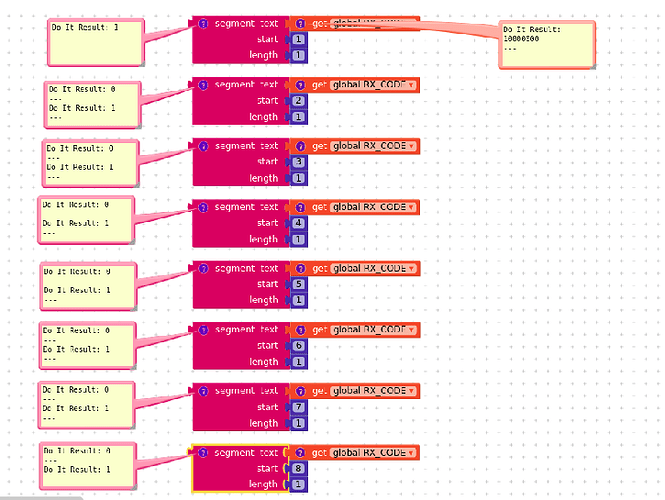Open global RX_CODE dropdown in second row
665x500 pixels.
[374, 85]
